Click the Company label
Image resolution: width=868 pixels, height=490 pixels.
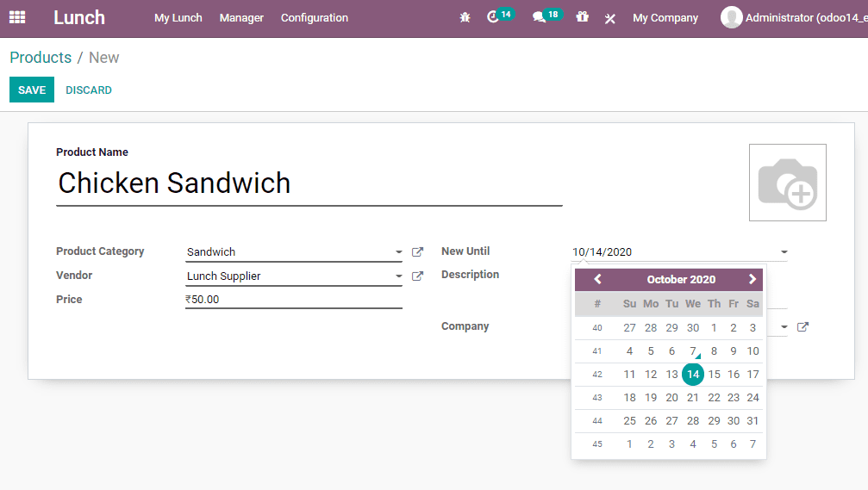(465, 326)
